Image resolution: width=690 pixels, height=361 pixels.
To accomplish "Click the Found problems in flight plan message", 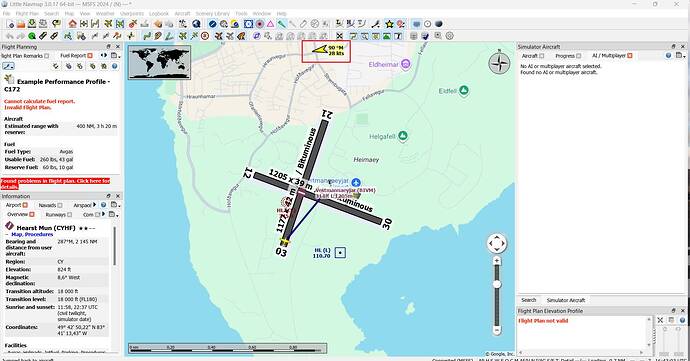I will coord(55,184).
